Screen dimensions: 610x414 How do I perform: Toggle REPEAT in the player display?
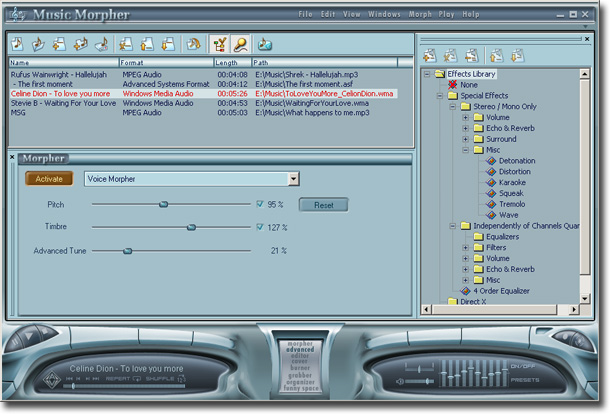(123, 379)
